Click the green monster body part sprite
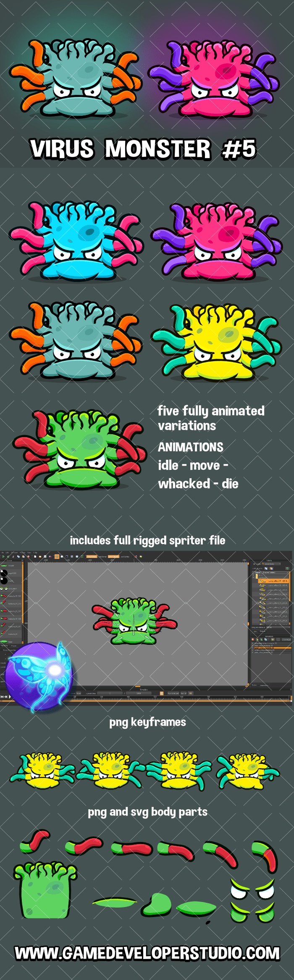Screen dimensions: 294x980 pyautogui.click(x=45, y=891)
